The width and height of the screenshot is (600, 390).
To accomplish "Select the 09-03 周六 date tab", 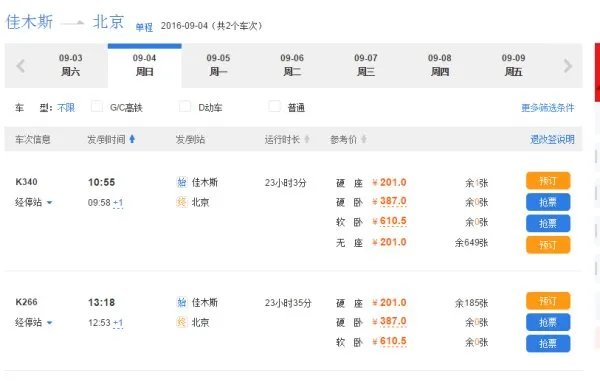I will coord(70,65).
